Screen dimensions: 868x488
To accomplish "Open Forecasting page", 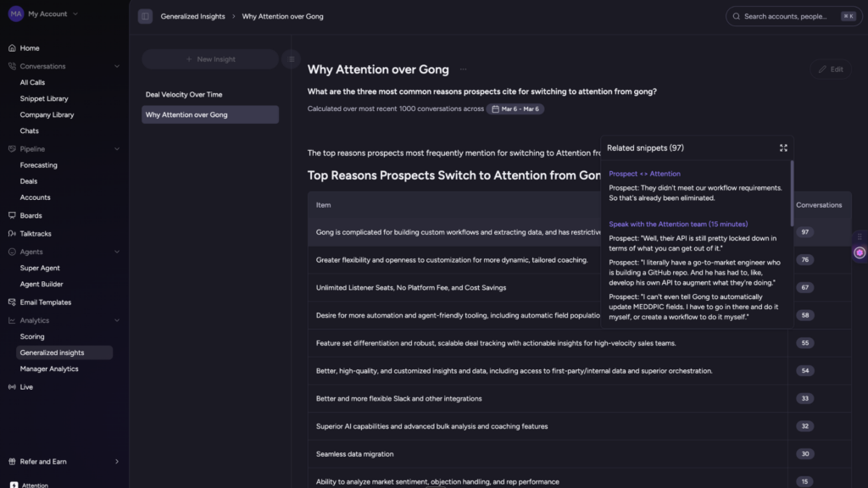I will pyautogui.click(x=38, y=165).
